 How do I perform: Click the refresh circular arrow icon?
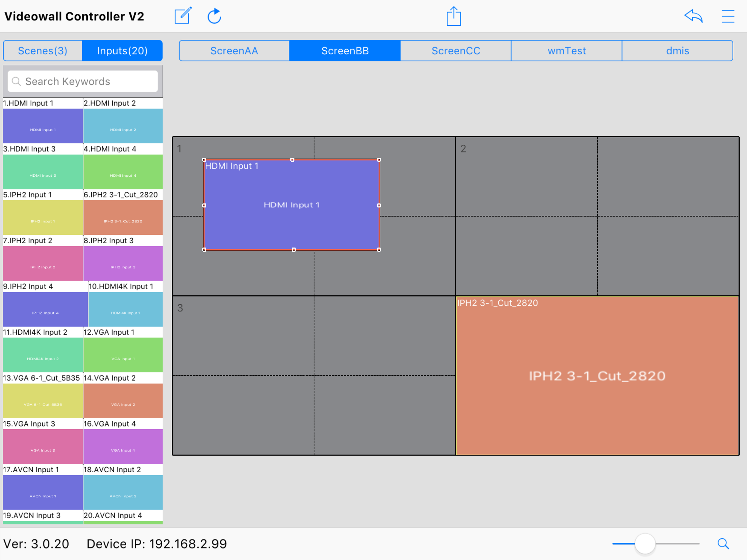click(214, 16)
